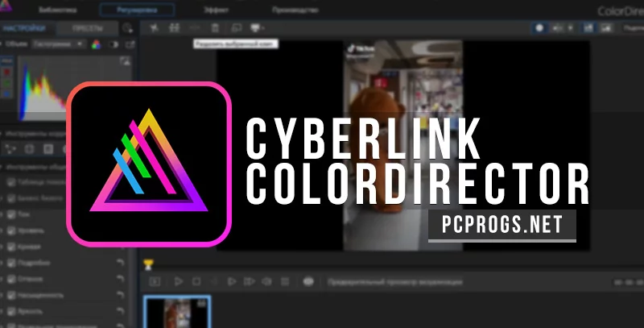Viewport: 644px width, 328px height.
Task: Click the reset arrow in the Яркость row
Action: 120,311
